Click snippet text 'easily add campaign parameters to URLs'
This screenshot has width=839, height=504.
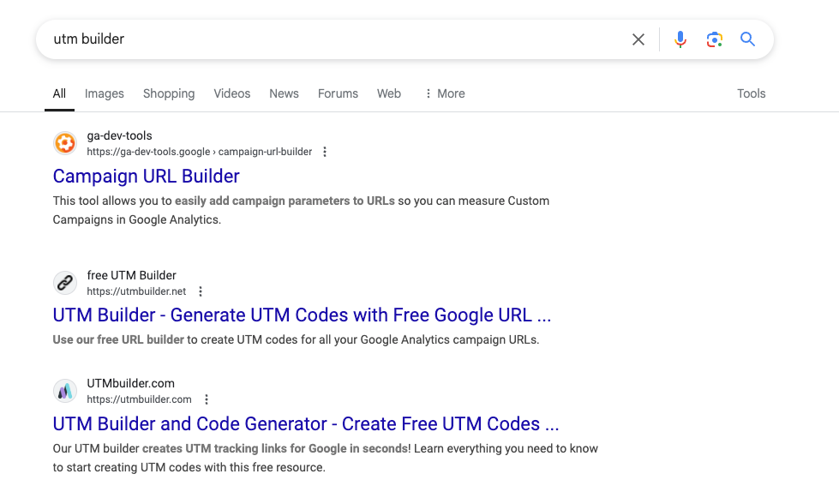(285, 201)
